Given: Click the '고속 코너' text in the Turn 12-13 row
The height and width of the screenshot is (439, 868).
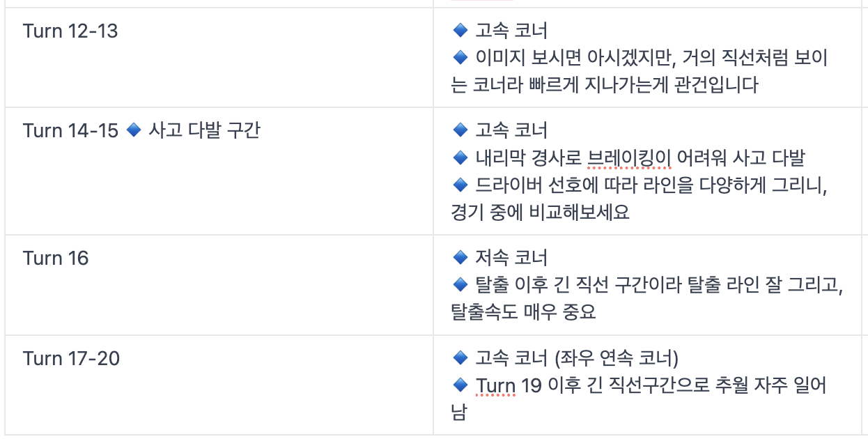Looking at the screenshot, I should [511, 31].
